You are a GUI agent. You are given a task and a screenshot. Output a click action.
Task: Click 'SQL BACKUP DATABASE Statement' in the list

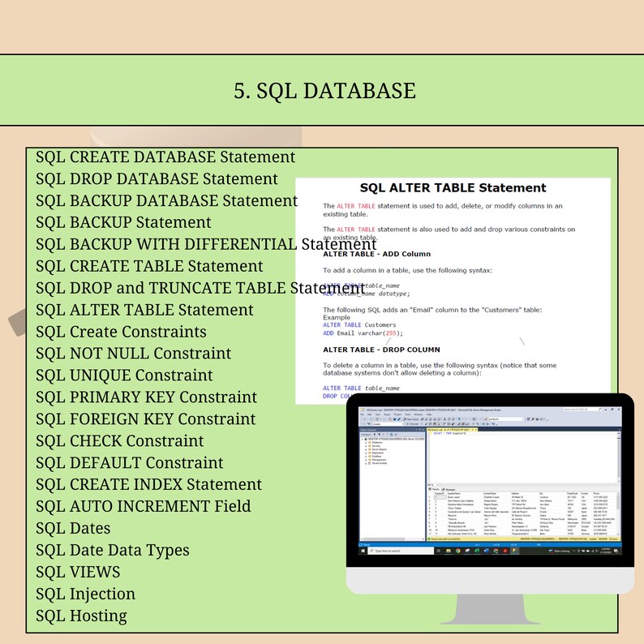(166, 200)
